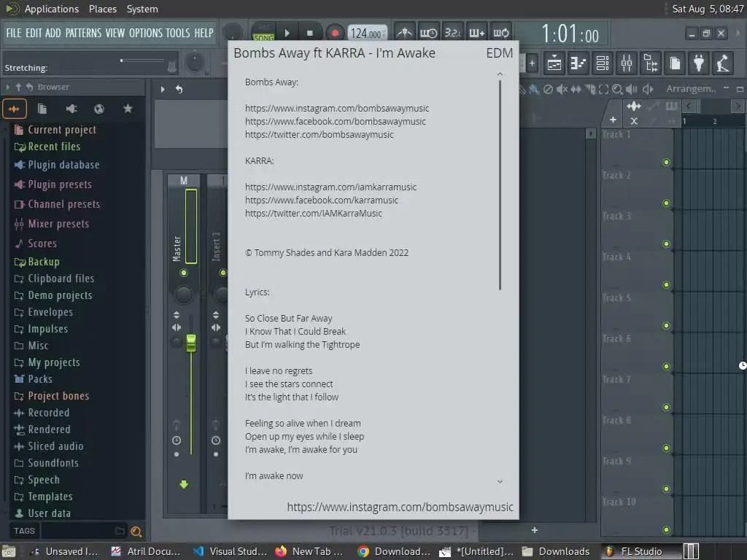Screen dimensions: 747x560
Task: Mute Track 2 in the playlist
Action: [x=667, y=203]
